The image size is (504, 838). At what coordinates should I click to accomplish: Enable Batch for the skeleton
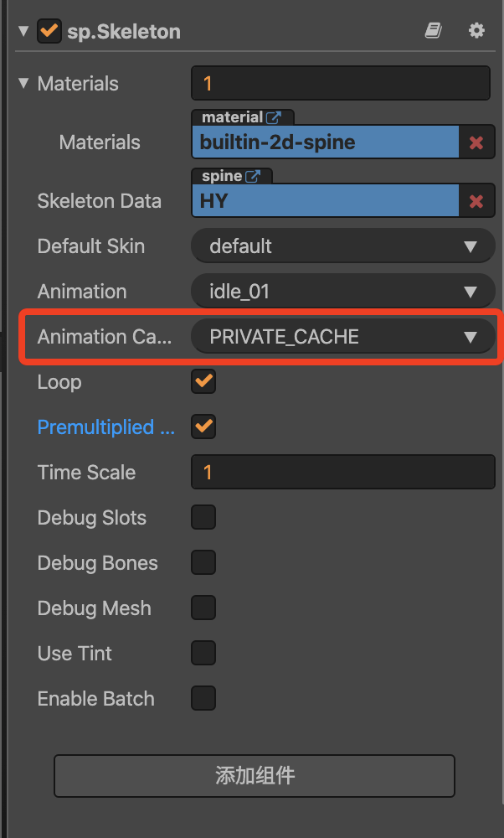pos(203,699)
